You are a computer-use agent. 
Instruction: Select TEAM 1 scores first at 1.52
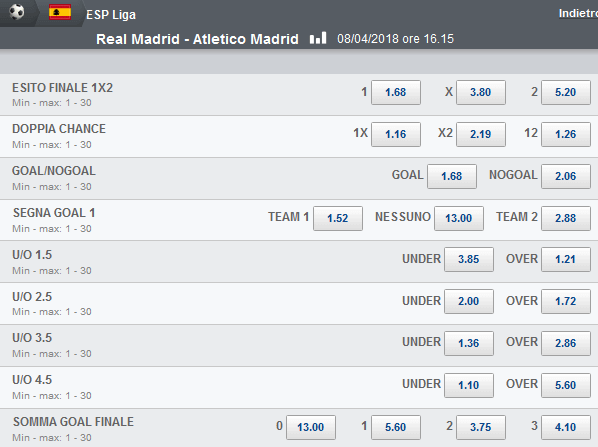tap(338, 218)
